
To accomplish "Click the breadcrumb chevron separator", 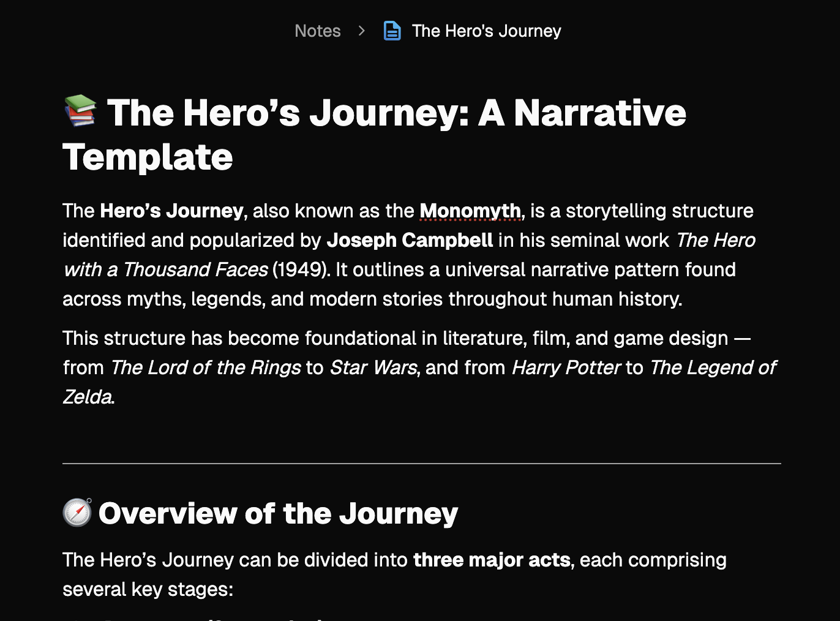I will [362, 31].
